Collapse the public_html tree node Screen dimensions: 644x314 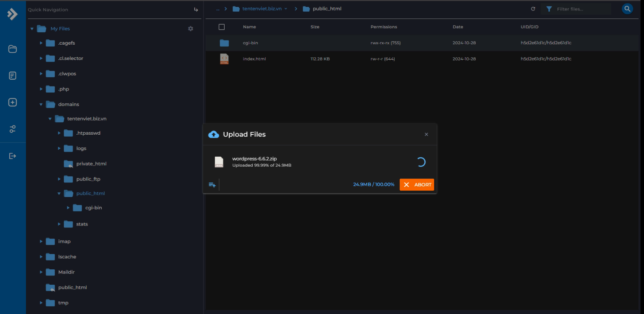point(59,194)
